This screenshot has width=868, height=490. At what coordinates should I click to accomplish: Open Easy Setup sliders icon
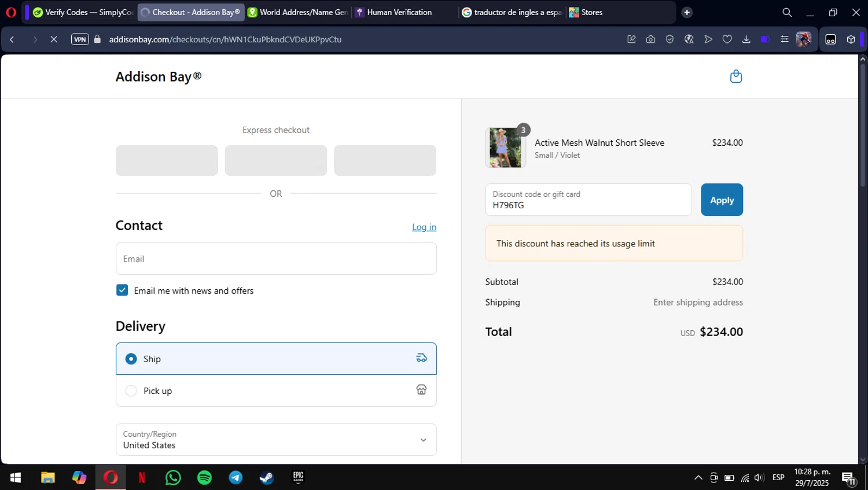(784, 39)
